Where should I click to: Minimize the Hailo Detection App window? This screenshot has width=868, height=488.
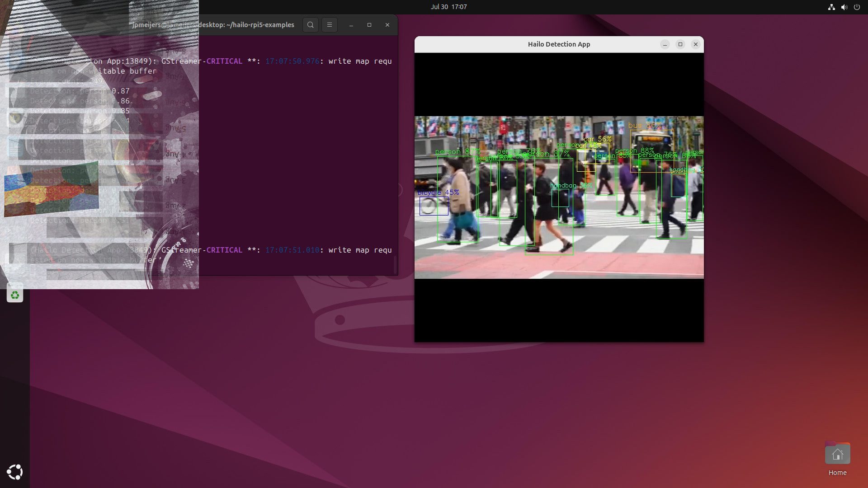coord(665,44)
